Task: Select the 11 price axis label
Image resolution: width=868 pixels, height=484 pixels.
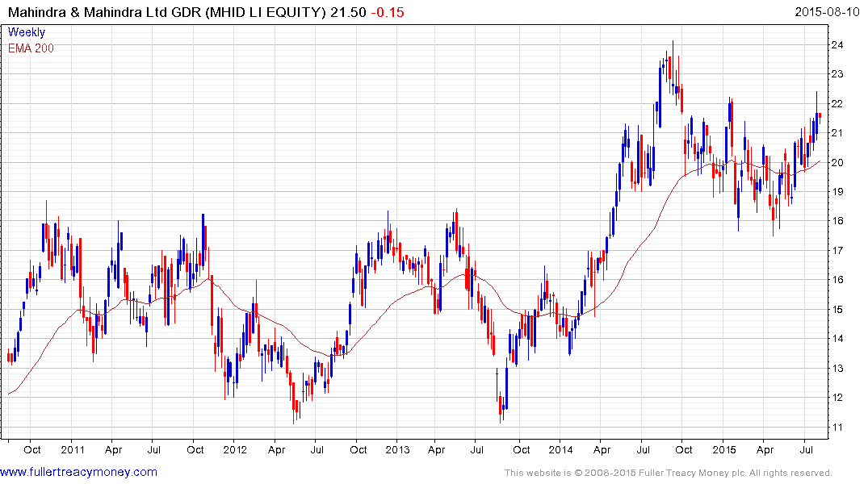Action: pyautogui.click(x=837, y=427)
